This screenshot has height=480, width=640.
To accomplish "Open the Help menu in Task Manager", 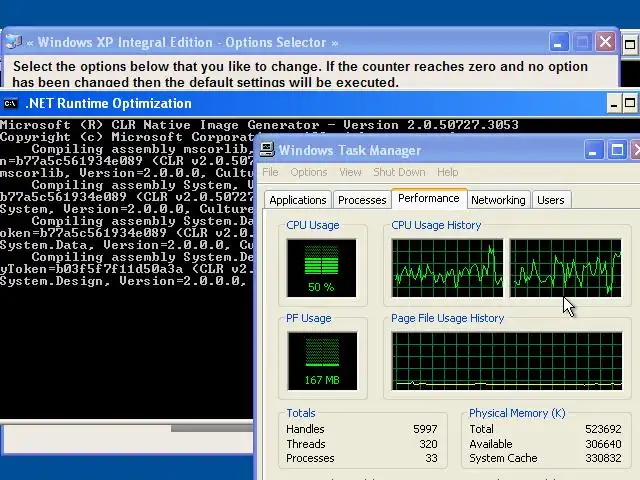I will (448, 172).
